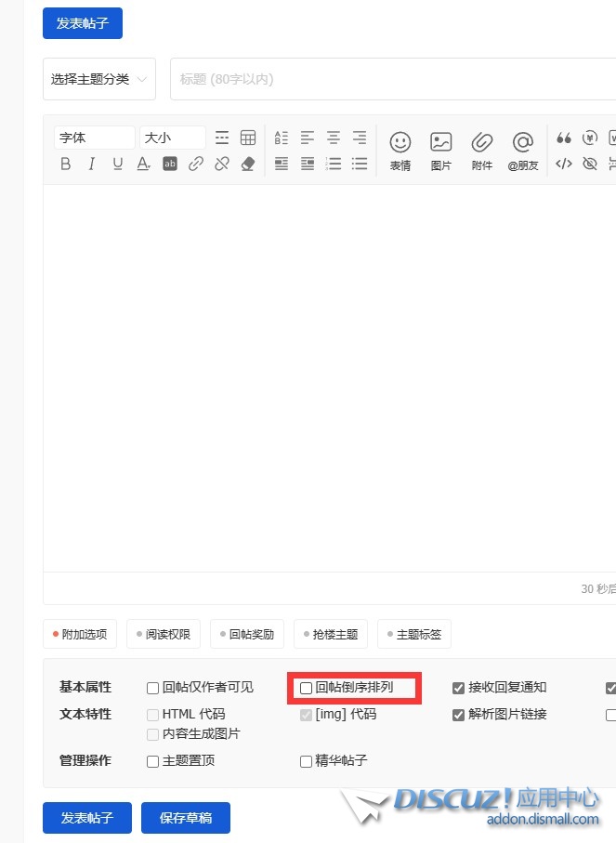Click the top 发表帖子 button
Image resolution: width=616 pixels, height=843 pixels.
83,23
